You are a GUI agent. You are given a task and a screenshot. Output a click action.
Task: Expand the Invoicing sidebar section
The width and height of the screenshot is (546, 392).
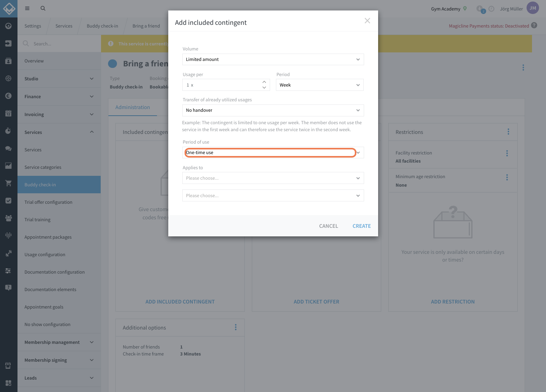59,114
